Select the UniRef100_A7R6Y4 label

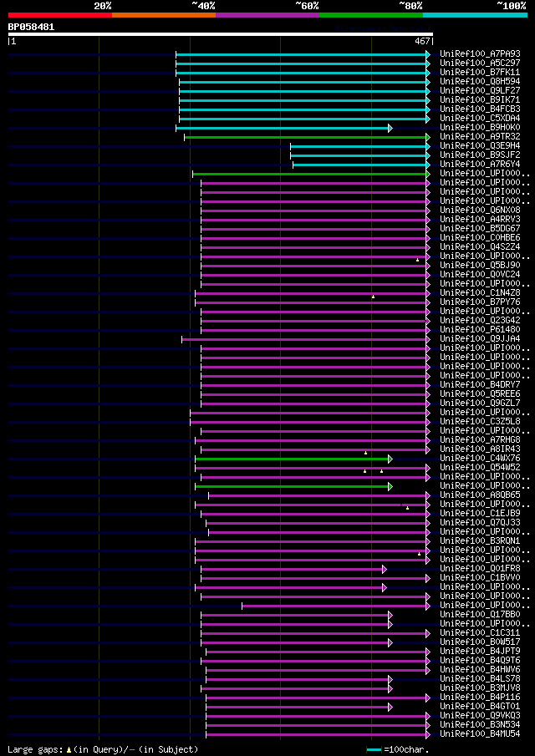(x=480, y=164)
